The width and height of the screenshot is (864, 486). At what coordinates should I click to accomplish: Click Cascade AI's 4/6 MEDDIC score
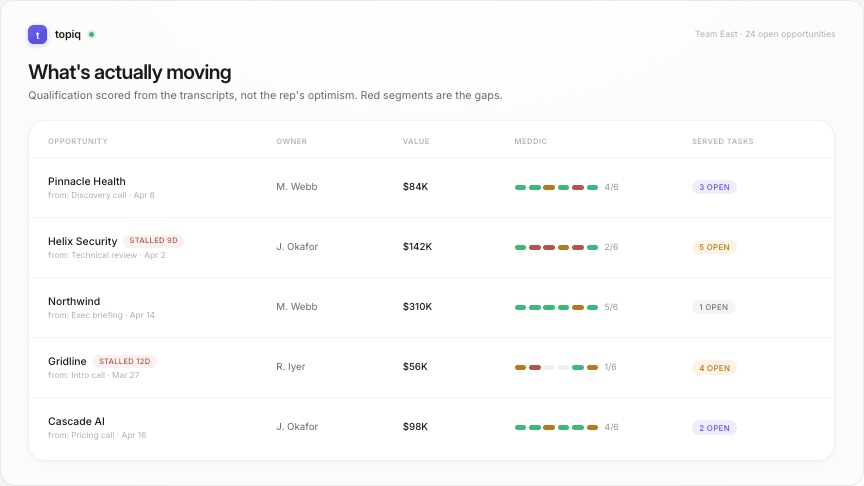(x=611, y=428)
